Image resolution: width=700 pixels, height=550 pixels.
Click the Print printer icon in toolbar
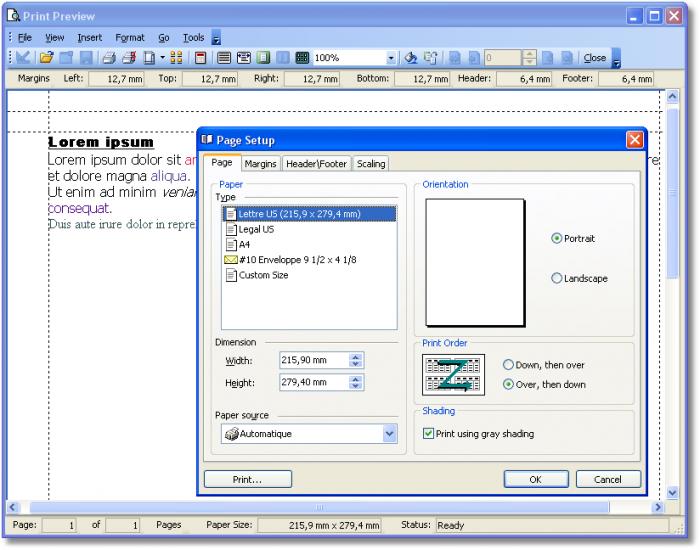pos(108,58)
